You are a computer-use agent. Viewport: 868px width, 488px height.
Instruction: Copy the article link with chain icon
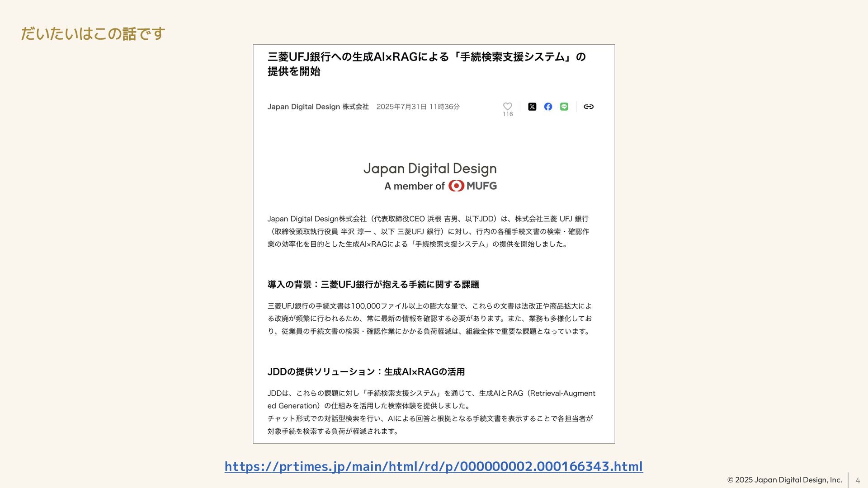pyautogui.click(x=589, y=107)
